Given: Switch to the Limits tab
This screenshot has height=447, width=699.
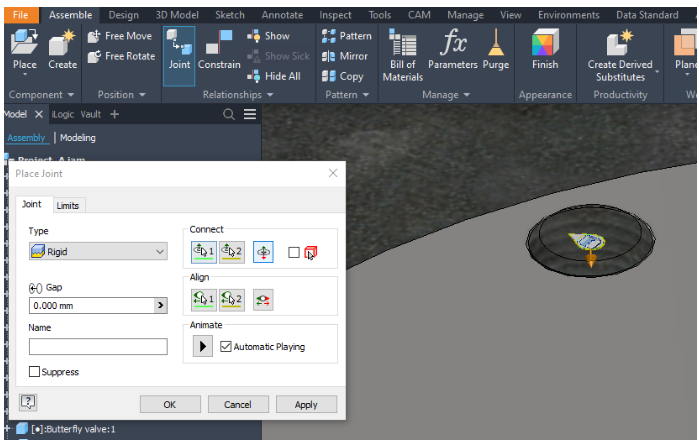Looking at the screenshot, I should (x=68, y=206).
